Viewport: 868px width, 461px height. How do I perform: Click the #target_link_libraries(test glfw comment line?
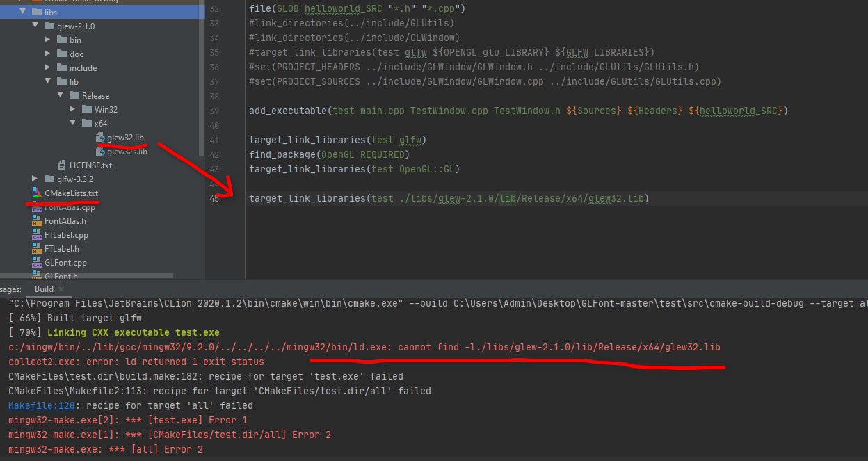pos(451,52)
